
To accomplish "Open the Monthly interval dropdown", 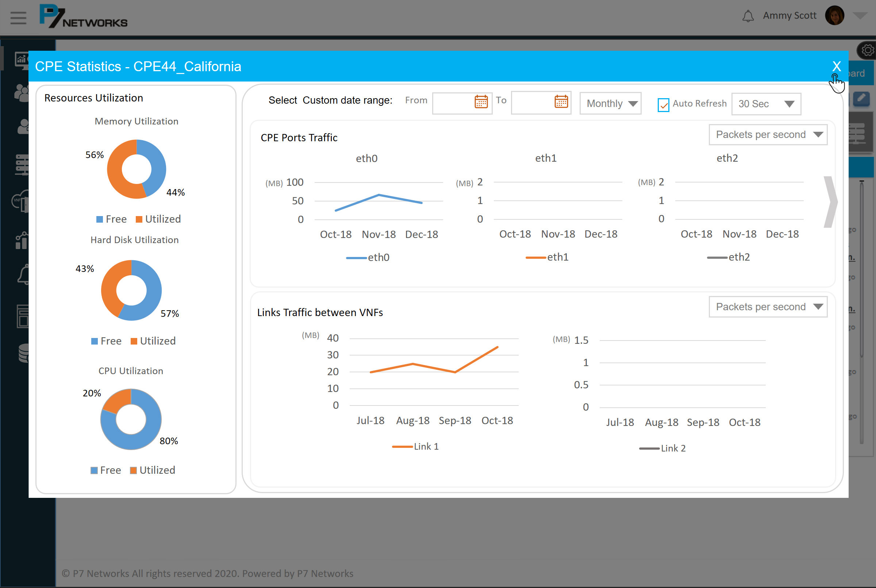I will (610, 104).
